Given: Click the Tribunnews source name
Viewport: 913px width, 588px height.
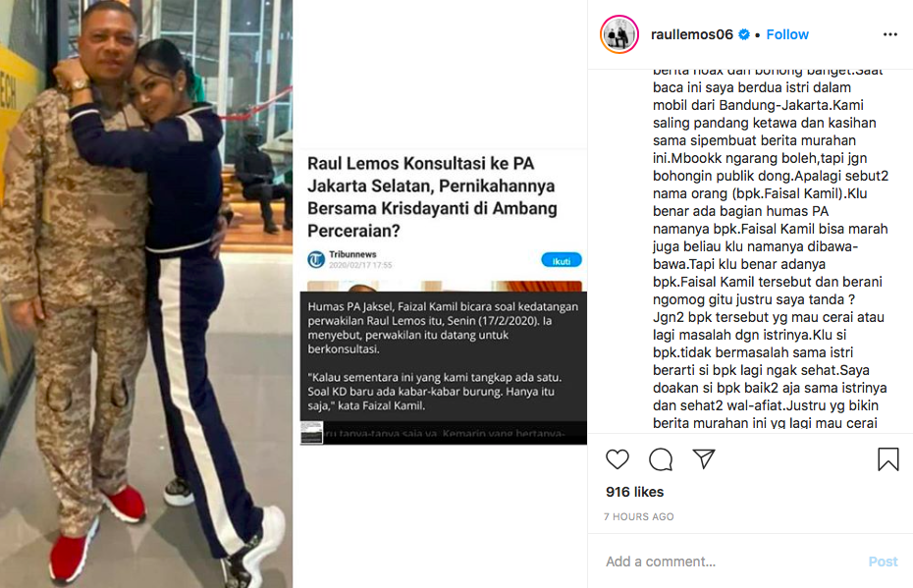Looking at the screenshot, I should coord(352,254).
